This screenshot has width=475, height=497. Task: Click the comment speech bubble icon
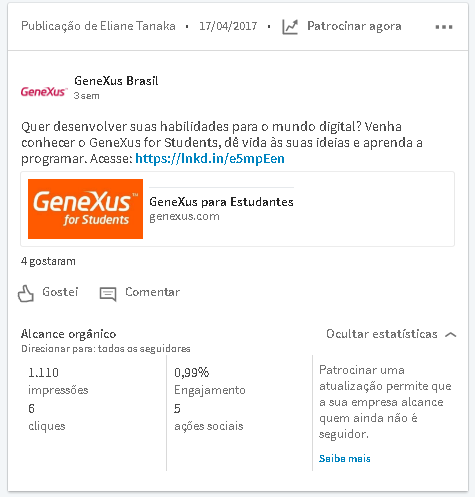click(108, 294)
